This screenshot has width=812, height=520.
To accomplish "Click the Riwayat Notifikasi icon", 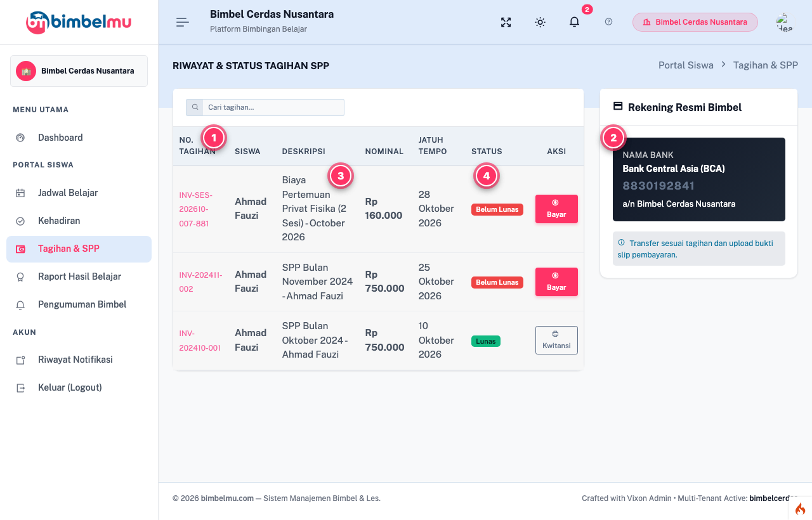I will [x=20, y=360].
